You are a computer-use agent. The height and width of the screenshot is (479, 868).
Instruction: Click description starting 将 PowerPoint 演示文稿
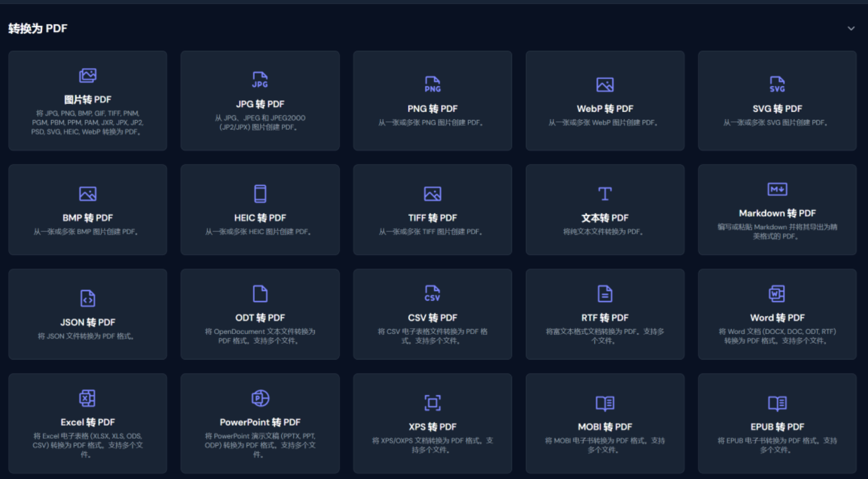(260, 445)
